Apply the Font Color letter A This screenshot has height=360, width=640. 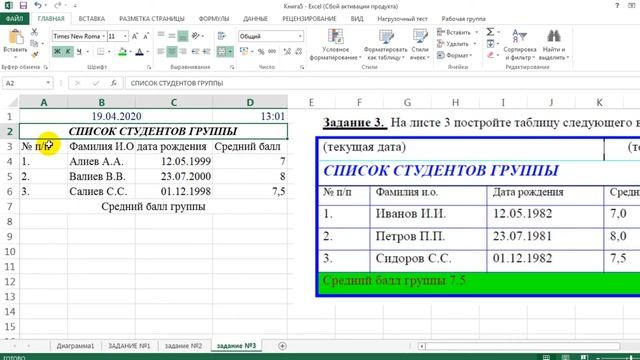tap(140, 52)
